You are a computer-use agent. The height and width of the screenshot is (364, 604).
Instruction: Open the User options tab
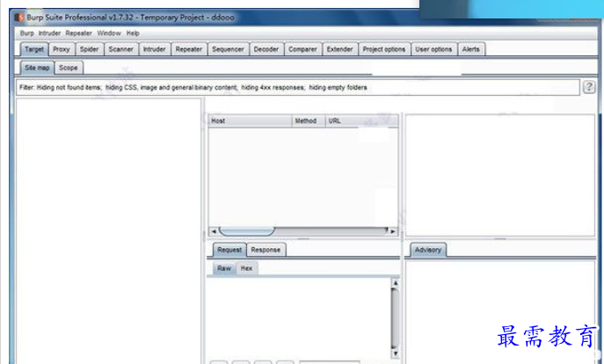tap(433, 49)
